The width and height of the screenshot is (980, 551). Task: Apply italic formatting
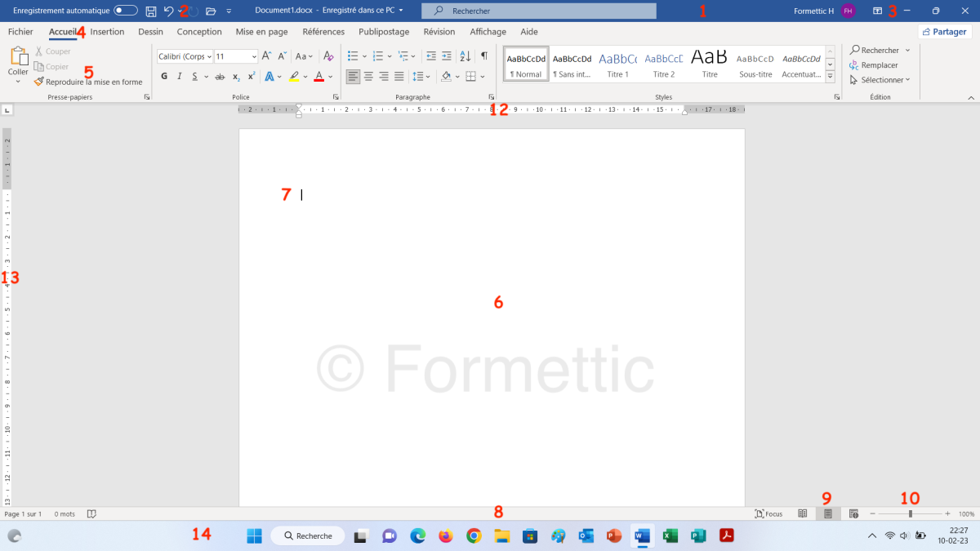179,77
